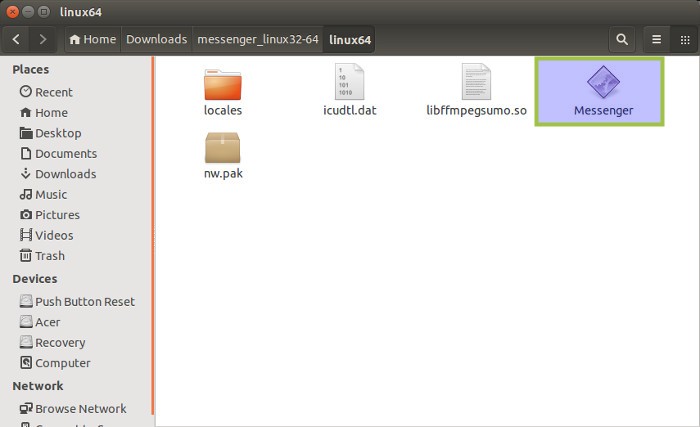This screenshot has width=700, height=427.
Task: Open Desktop label in Places sidebar
Action: coord(58,133)
